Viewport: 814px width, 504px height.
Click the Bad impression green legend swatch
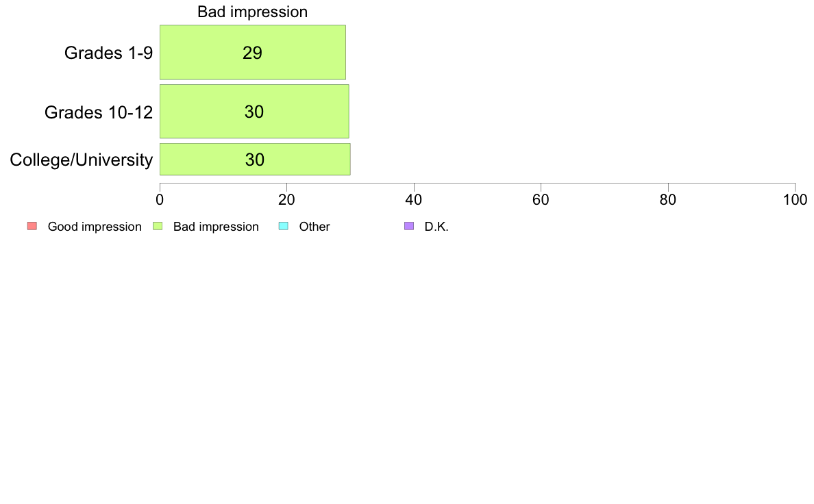[158, 226]
